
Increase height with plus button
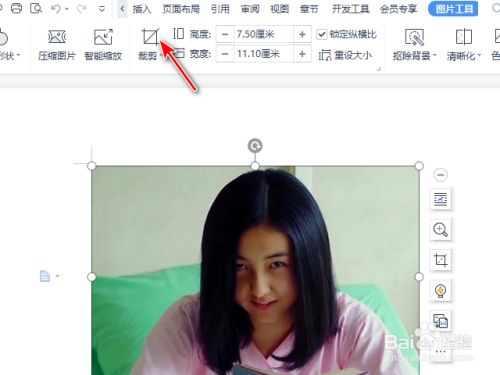point(302,34)
